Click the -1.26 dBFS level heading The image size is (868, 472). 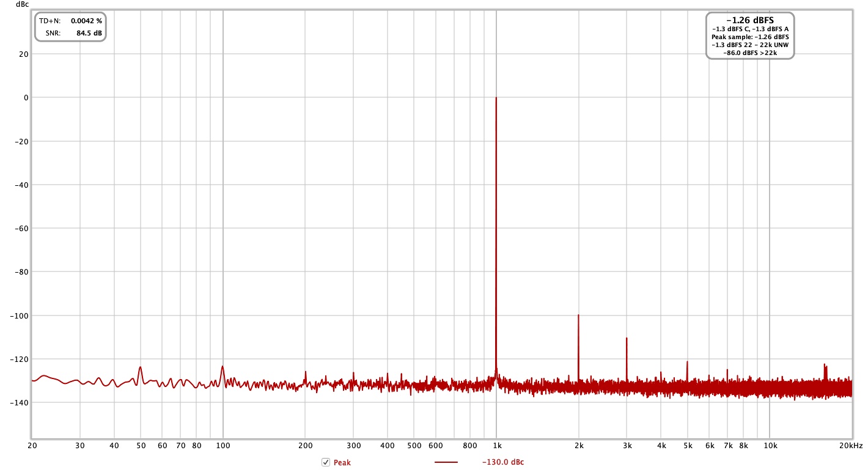tap(750, 20)
